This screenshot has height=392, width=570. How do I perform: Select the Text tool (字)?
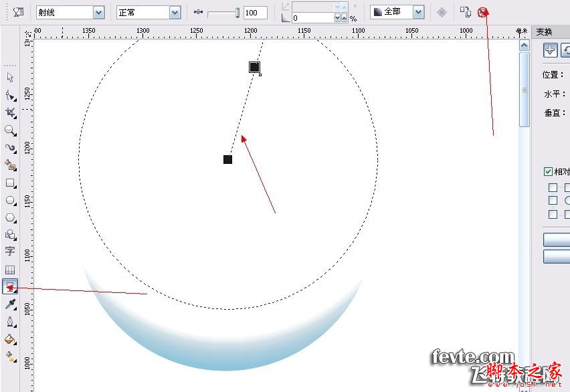pyautogui.click(x=10, y=252)
